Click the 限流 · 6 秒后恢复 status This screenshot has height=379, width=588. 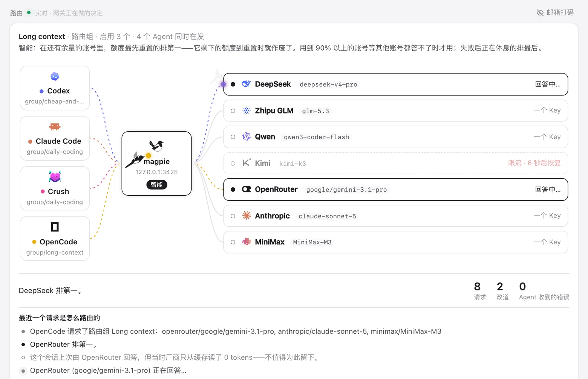click(534, 163)
